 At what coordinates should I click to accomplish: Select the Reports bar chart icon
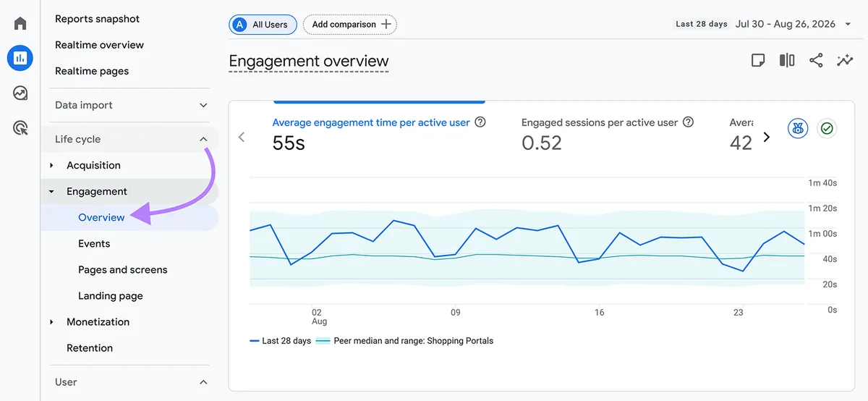20,58
